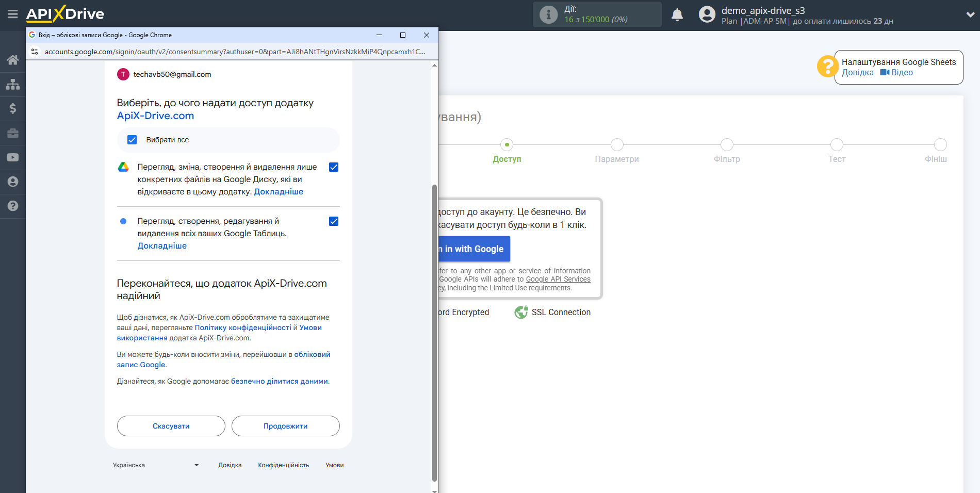This screenshot has width=980, height=493.
Task: Open the billing dollar icon in sidebar
Action: pyautogui.click(x=13, y=108)
